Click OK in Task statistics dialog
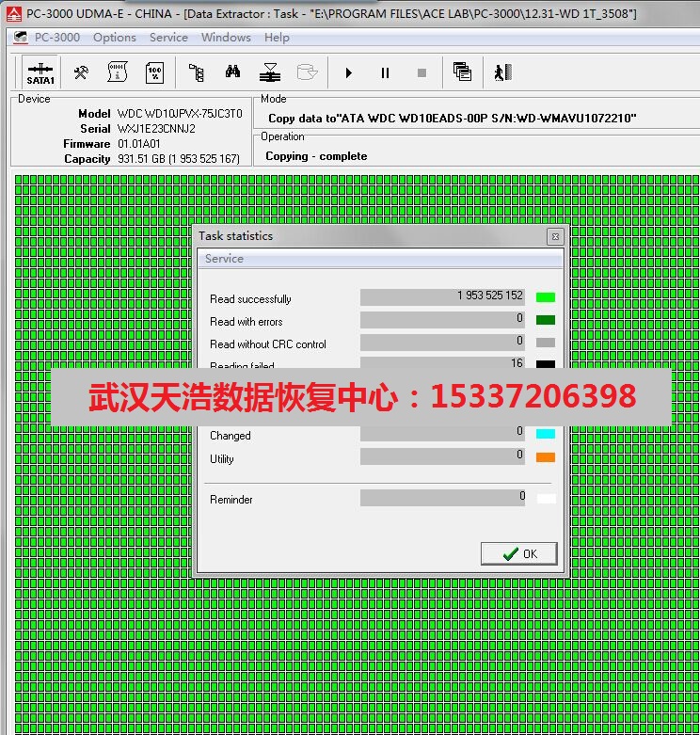700x735 pixels. click(518, 553)
